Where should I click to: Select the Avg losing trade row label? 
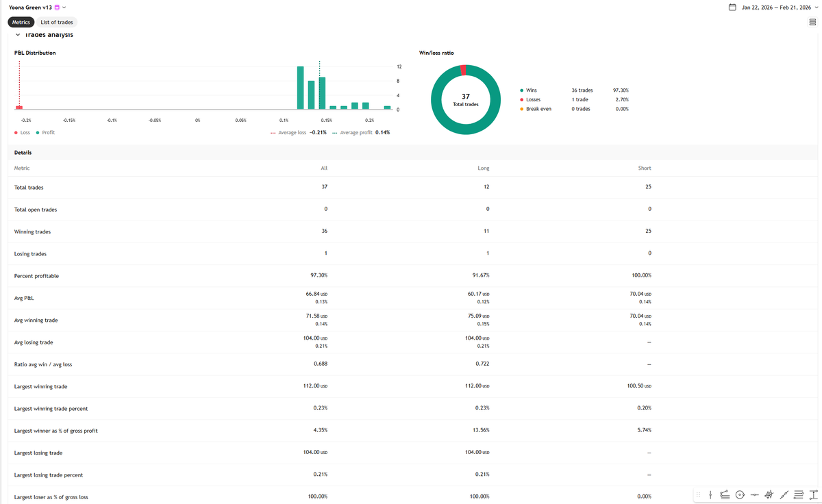pyautogui.click(x=34, y=342)
